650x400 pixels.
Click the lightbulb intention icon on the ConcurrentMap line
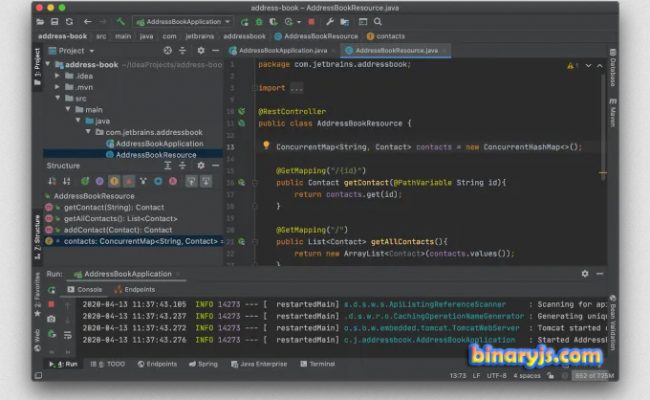click(x=266, y=145)
